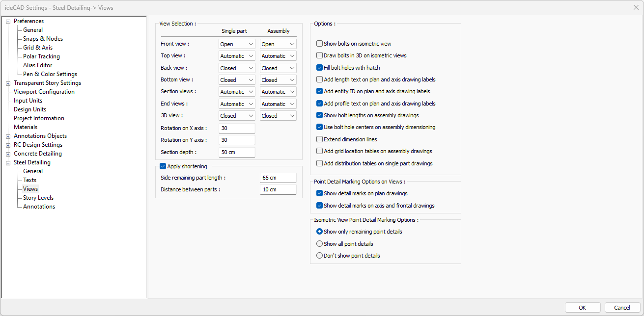Enable the Extend dimension lines option

coord(320,139)
